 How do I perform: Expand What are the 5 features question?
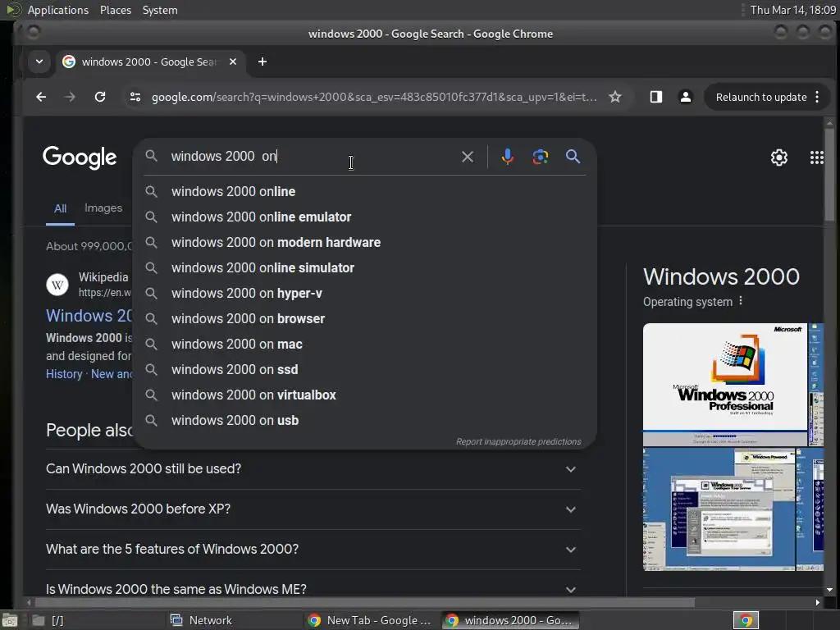pyautogui.click(x=313, y=549)
